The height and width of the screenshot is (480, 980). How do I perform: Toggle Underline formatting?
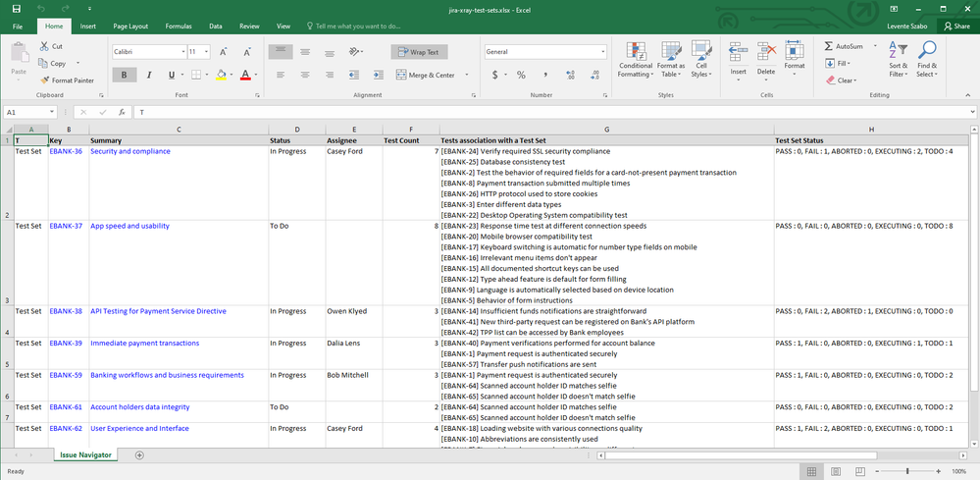point(172,75)
